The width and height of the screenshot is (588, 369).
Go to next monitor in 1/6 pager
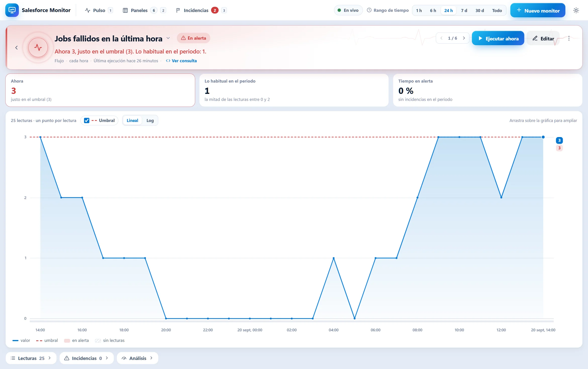[x=464, y=38]
